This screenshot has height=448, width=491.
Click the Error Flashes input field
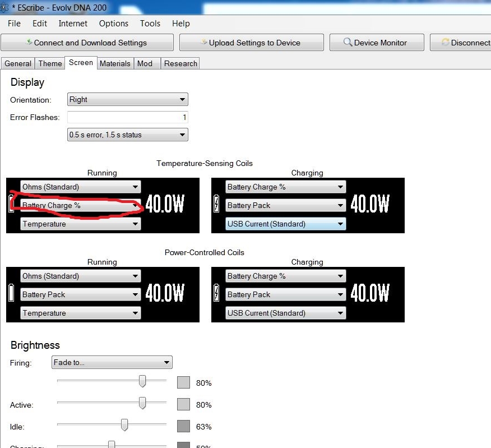[127, 118]
